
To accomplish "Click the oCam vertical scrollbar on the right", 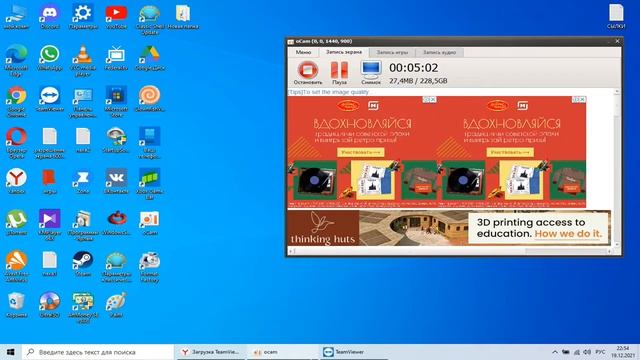I will [x=617, y=168].
